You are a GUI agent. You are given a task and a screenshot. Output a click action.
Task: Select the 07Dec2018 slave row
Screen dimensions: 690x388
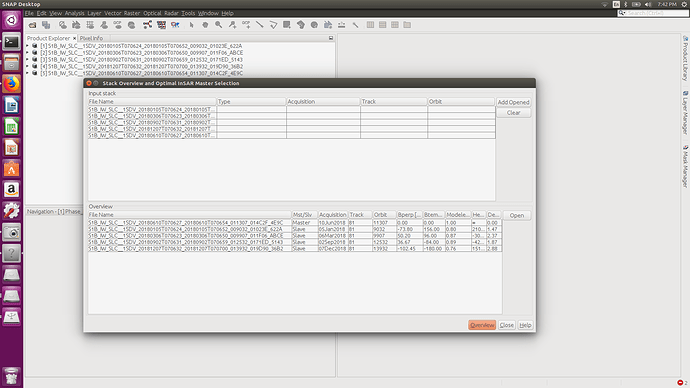click(x=295, y=249)
